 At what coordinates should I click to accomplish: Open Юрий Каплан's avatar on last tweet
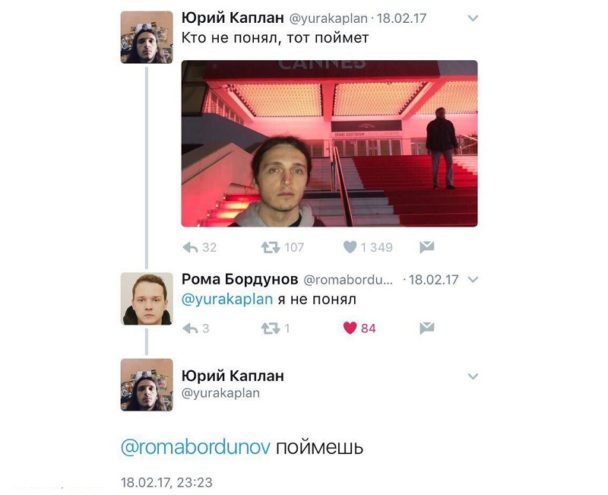click(147, 385)
